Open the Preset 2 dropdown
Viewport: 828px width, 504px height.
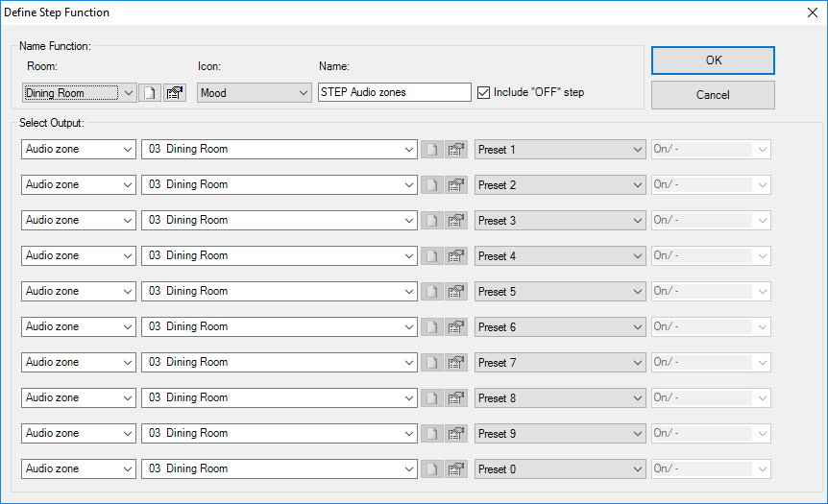560,184
